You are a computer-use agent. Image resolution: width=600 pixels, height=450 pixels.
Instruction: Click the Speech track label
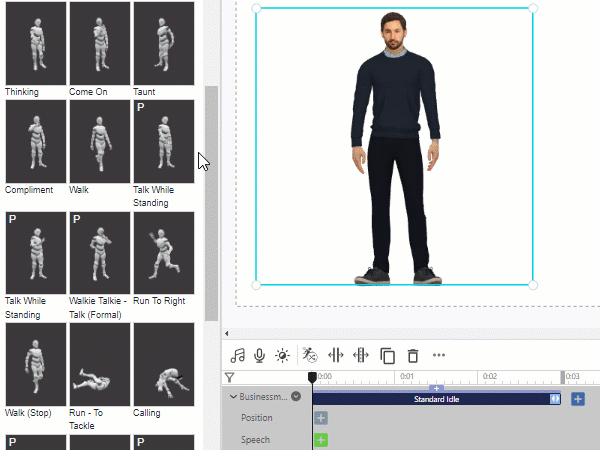pyautogui.click(x=255, y=440)
